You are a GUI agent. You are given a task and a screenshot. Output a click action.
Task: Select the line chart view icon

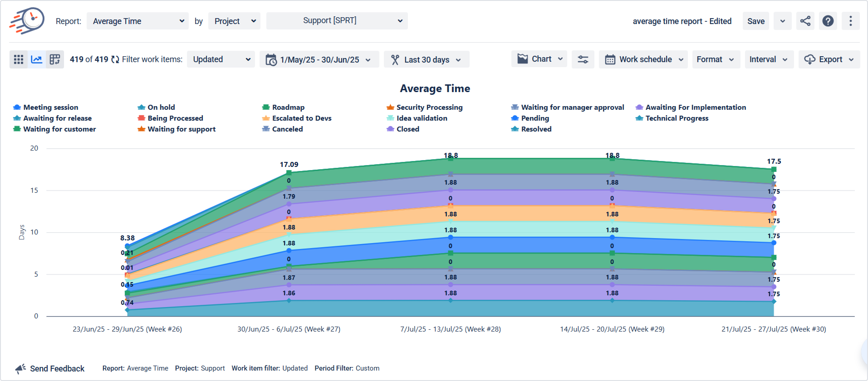coord(37,60)
